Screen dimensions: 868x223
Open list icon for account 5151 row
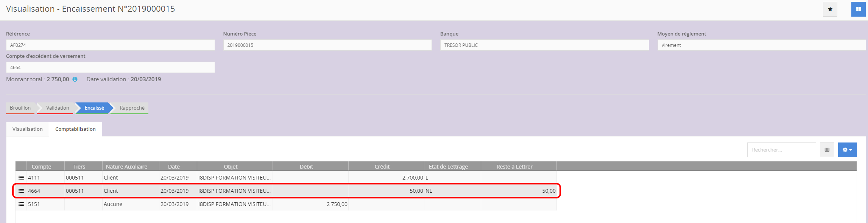coord(21,204)
